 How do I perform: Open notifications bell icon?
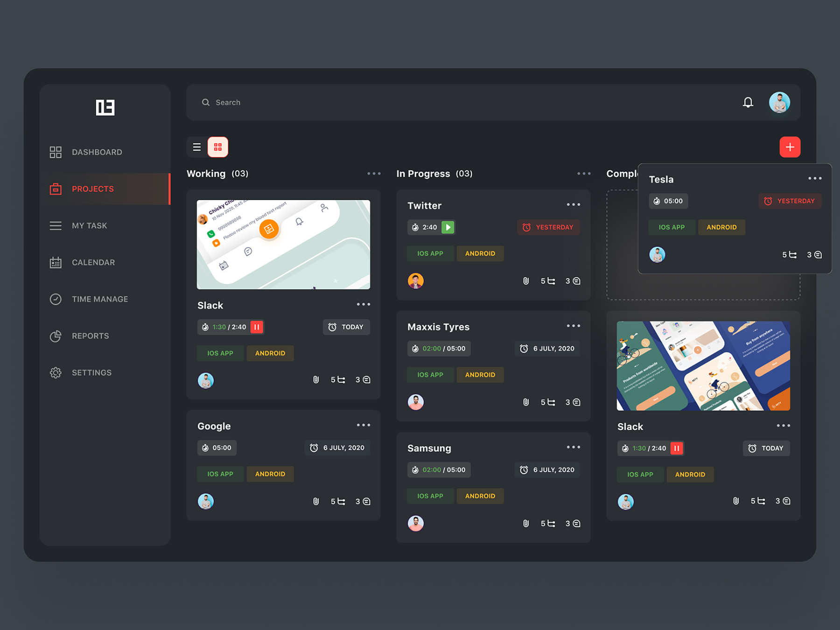pos(748,102)
